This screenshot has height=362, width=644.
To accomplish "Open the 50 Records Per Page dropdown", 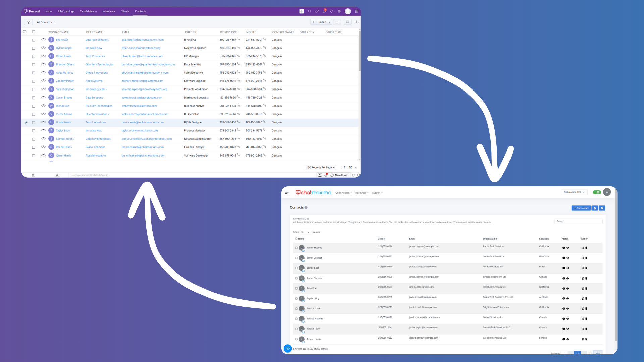I will click(x=321, y=168).
